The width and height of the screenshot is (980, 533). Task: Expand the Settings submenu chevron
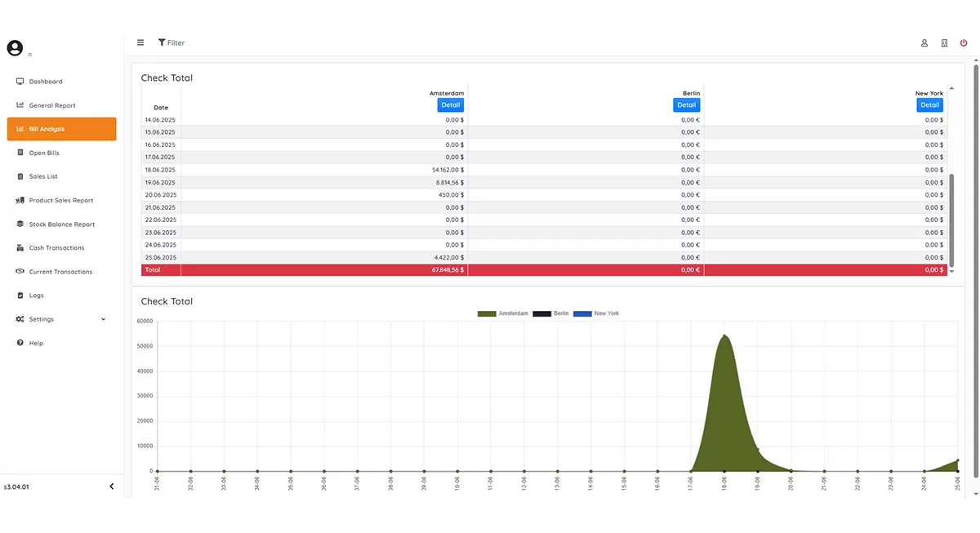pyautogui.click(x=103, y=319)
